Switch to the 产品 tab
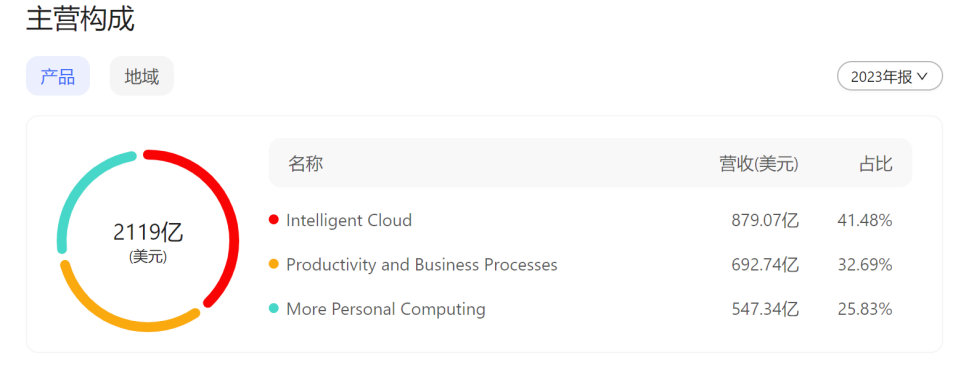 [x=58, y=76]
